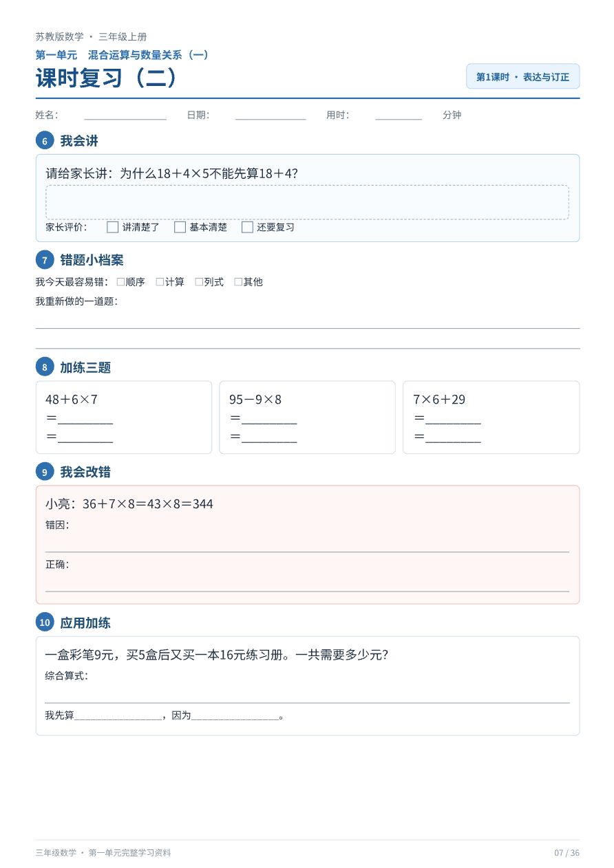Click the text 苏教版数学 · 三年级上册
614x868 pixels.
[91, 37]
